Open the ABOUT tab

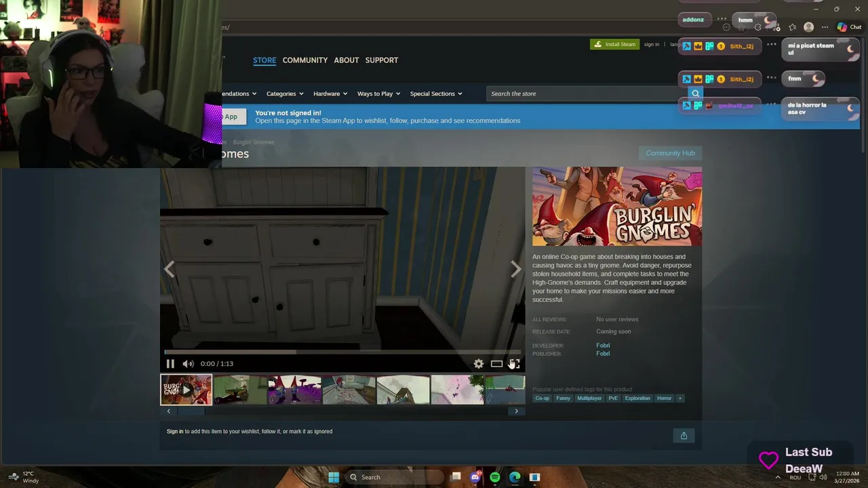(347, 60)
